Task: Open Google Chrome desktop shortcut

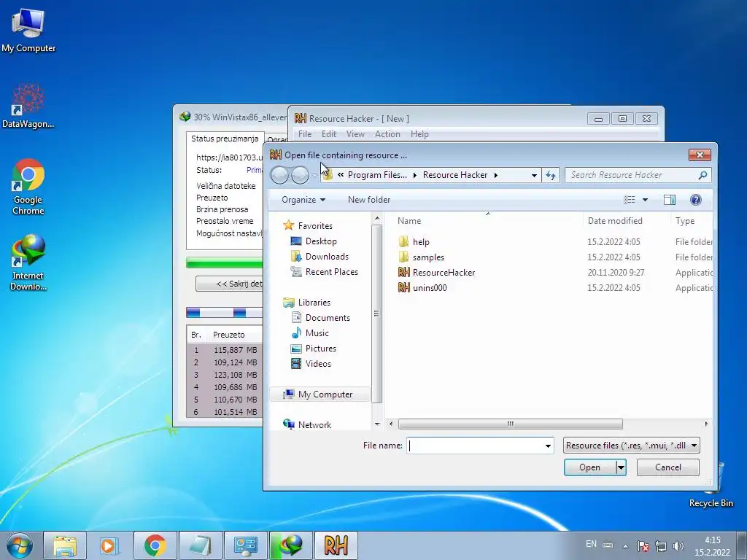Action: [28, 187]
